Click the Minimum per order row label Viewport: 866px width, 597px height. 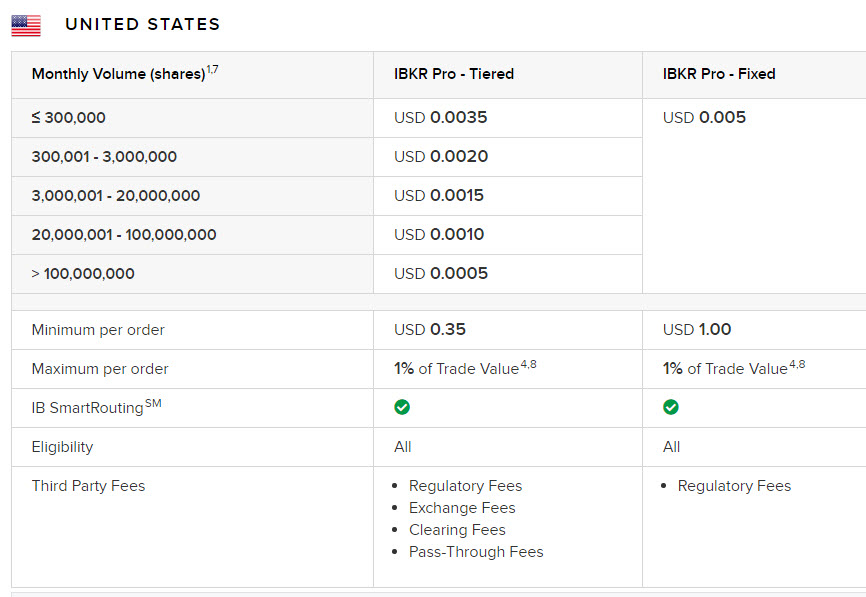tap(98, 330)
